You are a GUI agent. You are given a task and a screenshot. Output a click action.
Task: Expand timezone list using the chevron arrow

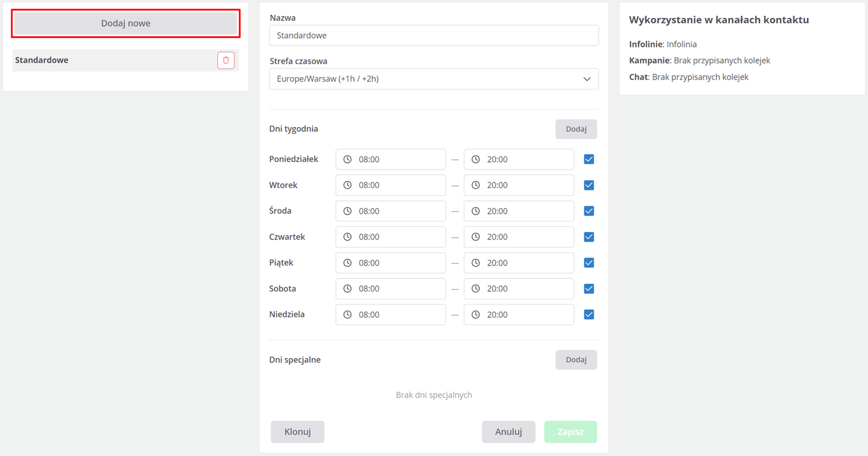click(586, 79)
